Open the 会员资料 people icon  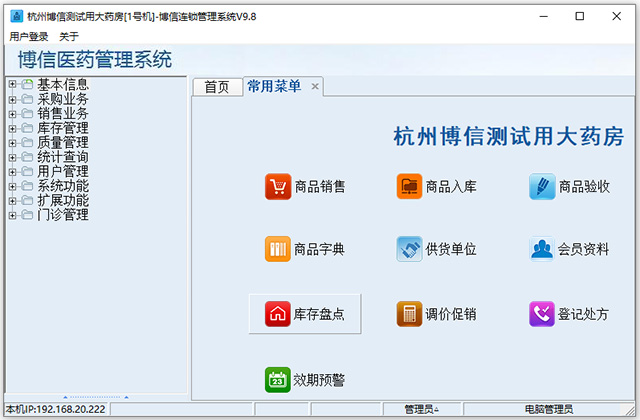coord(542,249)
